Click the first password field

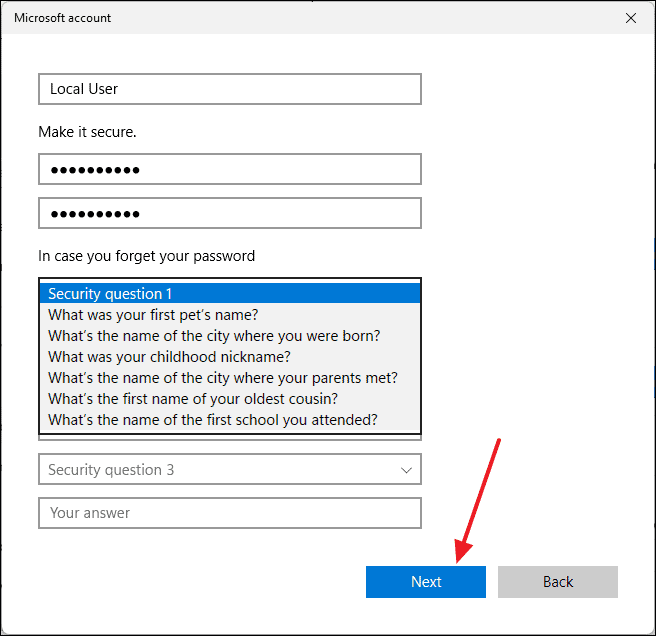(x=230, y=169)
